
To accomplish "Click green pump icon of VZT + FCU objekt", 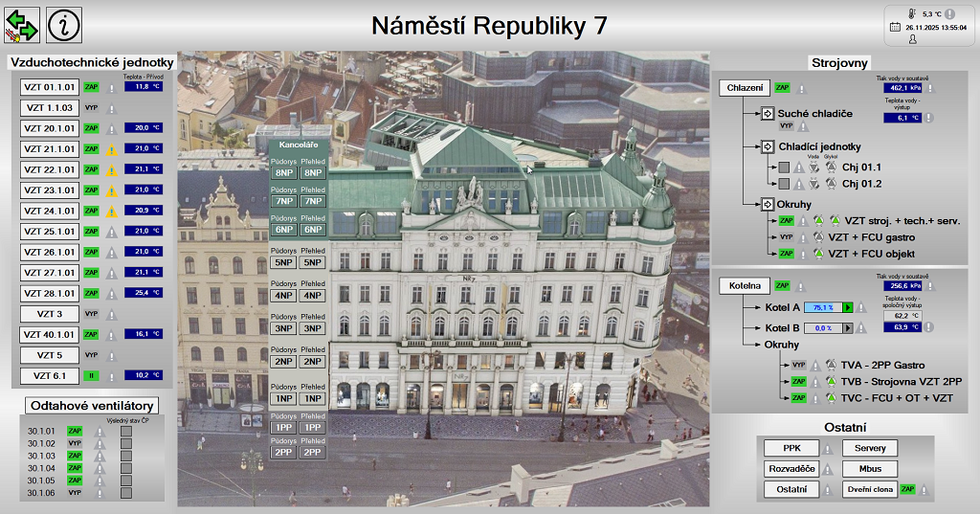I will coord(819,254).
